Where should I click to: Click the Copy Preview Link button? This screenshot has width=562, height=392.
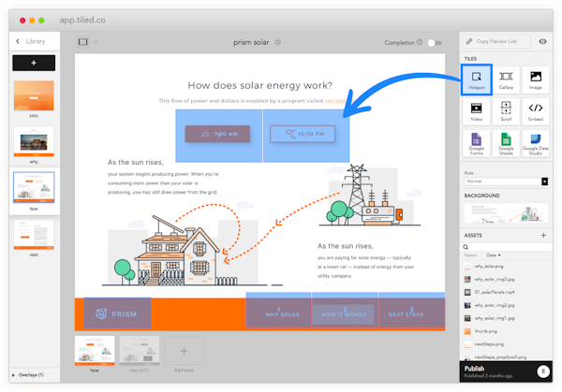[496, 41]
